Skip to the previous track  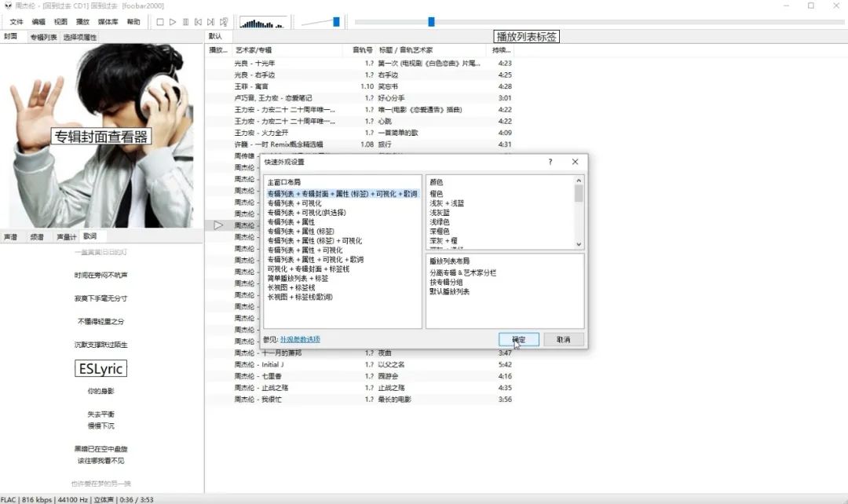[198, 22]
